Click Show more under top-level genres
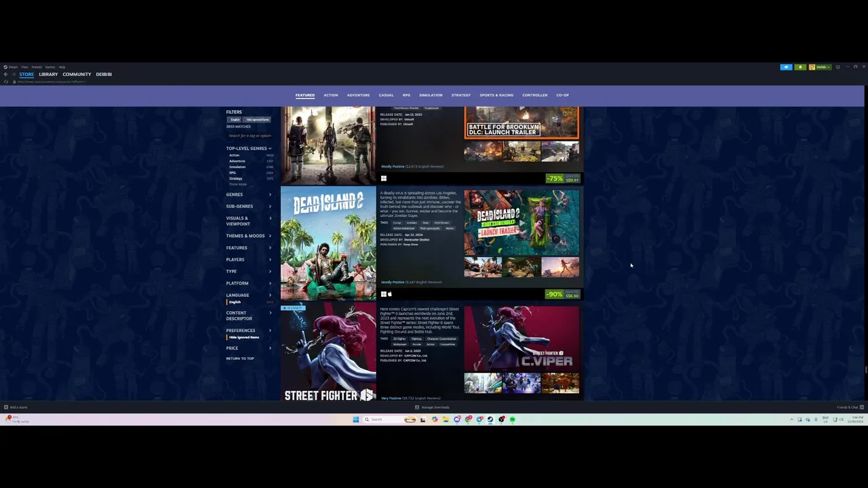868x488 pixels. [x=238, y=184]
